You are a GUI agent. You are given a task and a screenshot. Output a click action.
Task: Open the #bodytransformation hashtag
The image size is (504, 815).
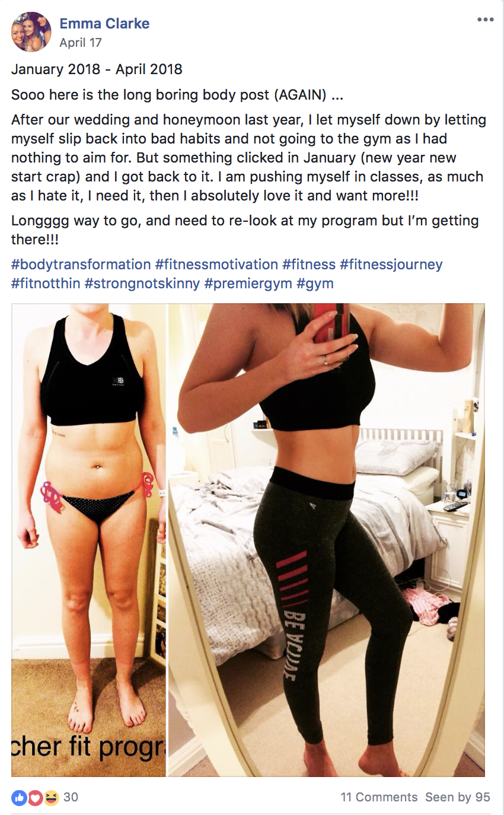(x=81, y=265)
